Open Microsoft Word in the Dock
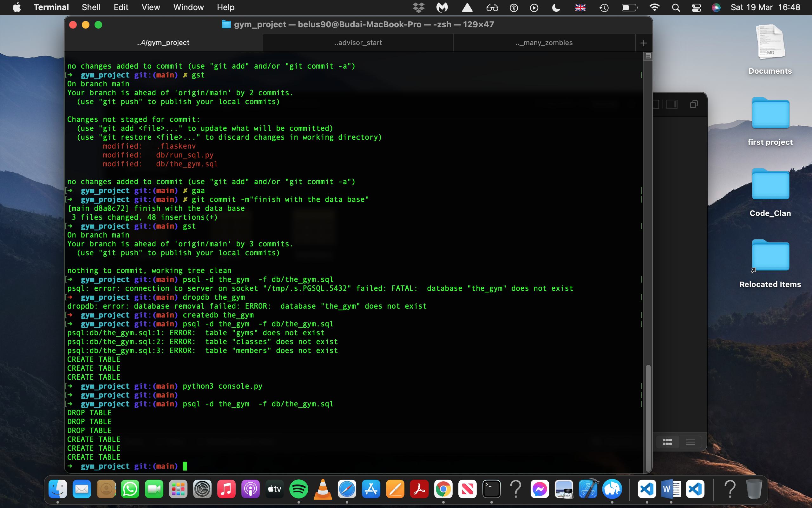Screen dimensions: 812x508 coord(671,489)
